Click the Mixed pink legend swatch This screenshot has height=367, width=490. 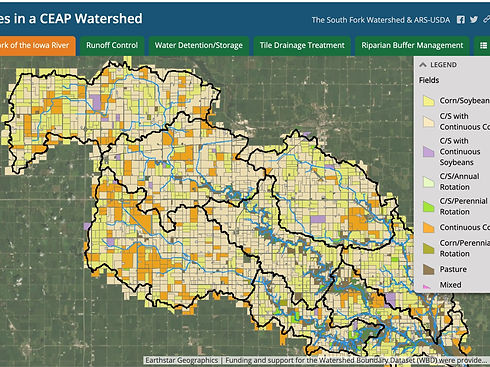coord(428,286)
